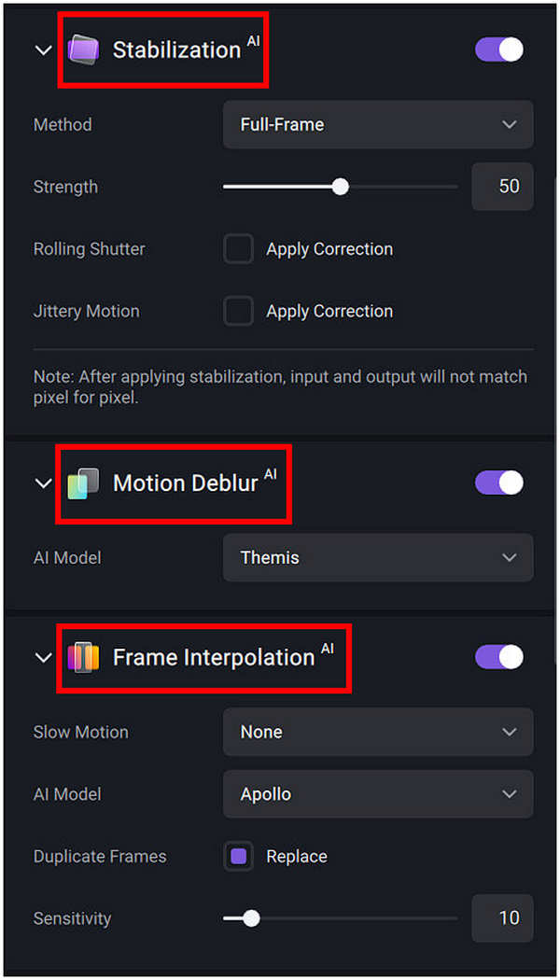Screen dimensions: 560x980
Task: Click the Strength slider handle
Action: click(340, 187)
